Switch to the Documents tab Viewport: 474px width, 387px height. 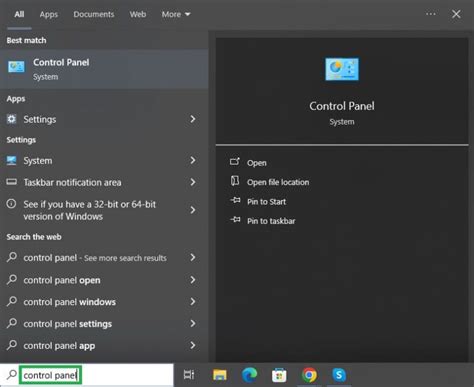click(x=94, y=14)
